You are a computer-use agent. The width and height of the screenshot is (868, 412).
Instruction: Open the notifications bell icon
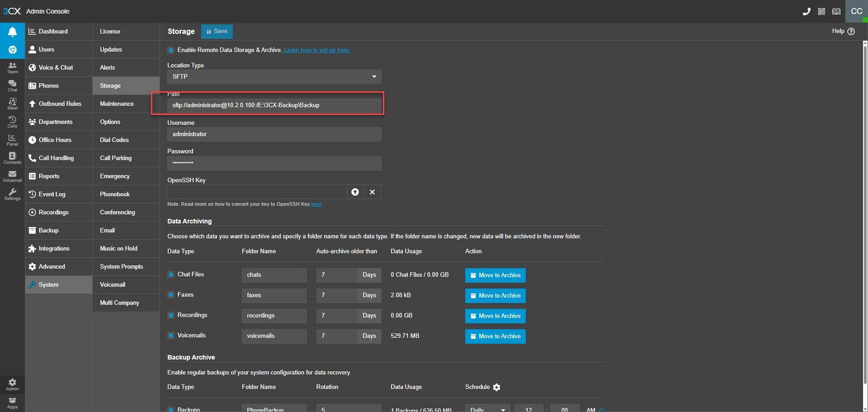click(12, 32)
